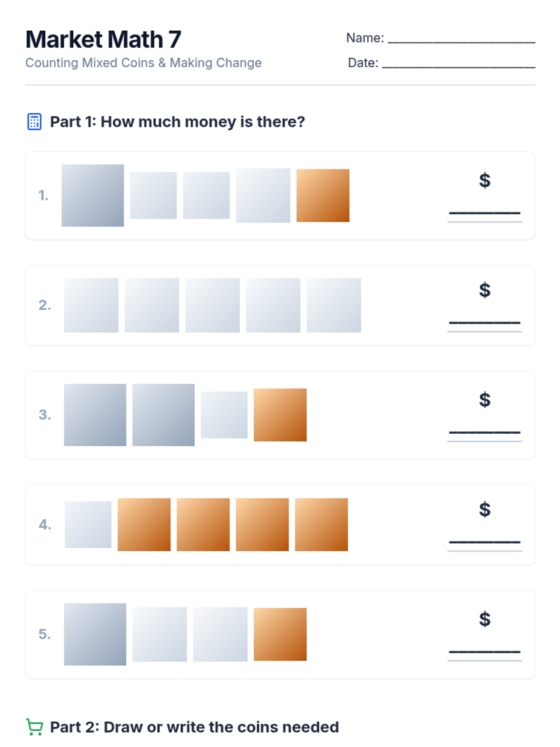The image size is (560, 747).
Task: Click the calculator icon beside Part 1
Action: (x=34, y=121)
